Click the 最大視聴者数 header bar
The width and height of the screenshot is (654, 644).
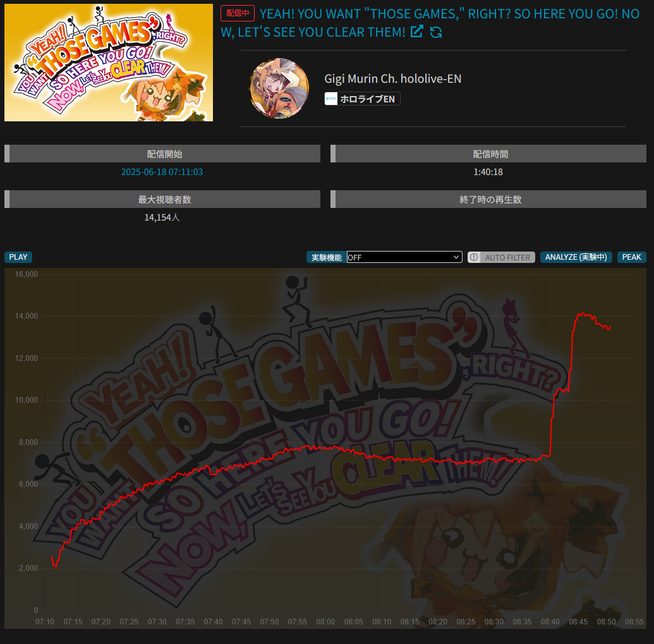tap(162, 199)
